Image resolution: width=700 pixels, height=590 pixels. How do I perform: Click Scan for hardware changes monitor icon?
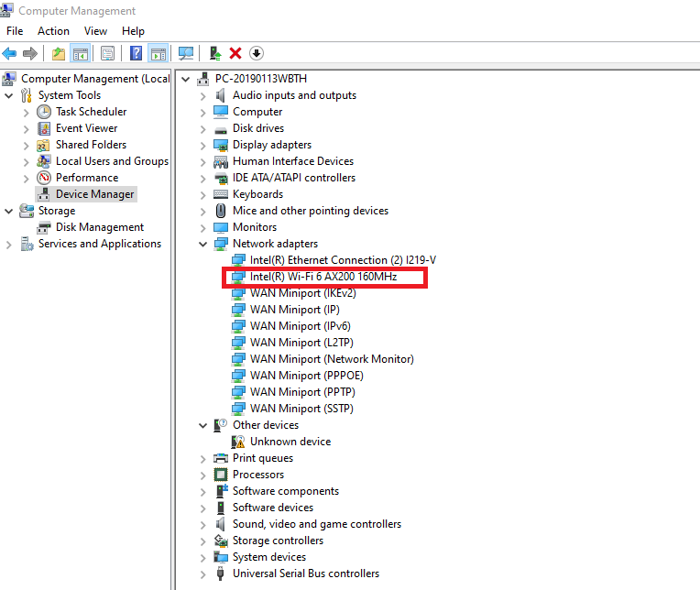(186, 53)
